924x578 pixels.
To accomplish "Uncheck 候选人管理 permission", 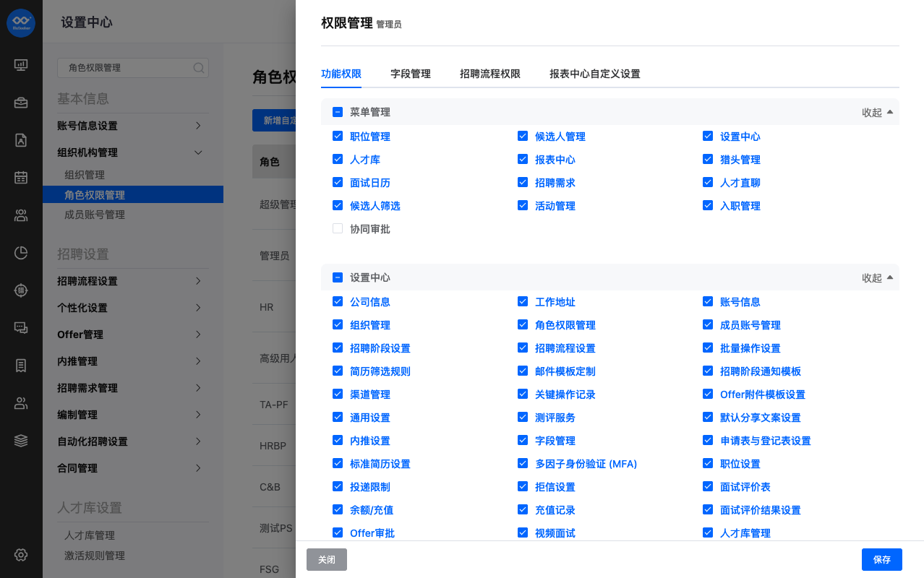I will [x=523, y=136].
